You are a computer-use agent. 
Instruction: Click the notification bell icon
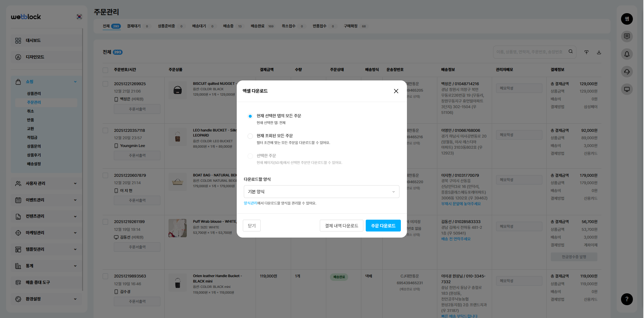click(627, 54)
